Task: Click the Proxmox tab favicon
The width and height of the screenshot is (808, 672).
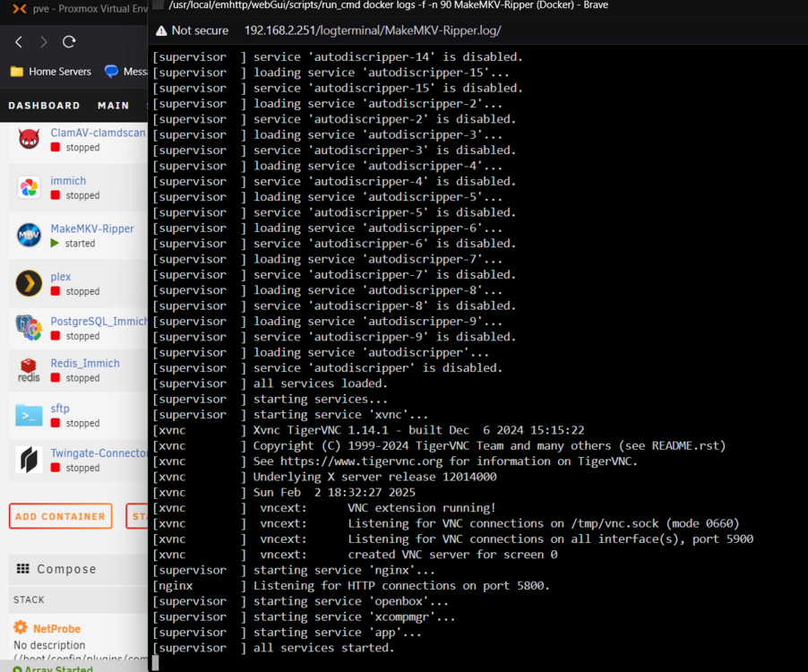Action: click(x=20, y=9)
